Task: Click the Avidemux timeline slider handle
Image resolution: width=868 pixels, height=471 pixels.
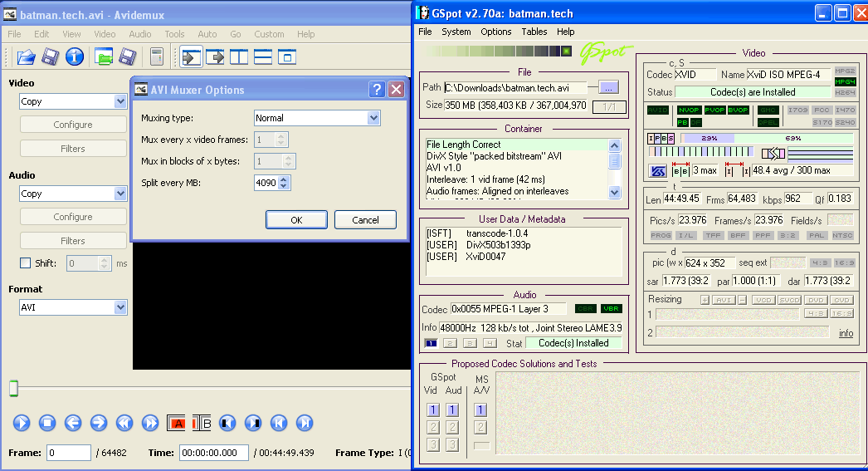Action: click(x=14, y=389)
